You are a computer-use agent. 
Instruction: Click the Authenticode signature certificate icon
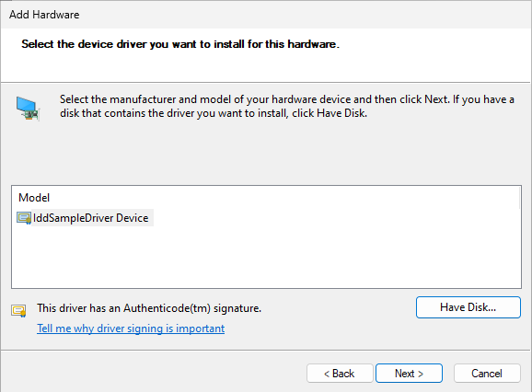pos(18,310)
